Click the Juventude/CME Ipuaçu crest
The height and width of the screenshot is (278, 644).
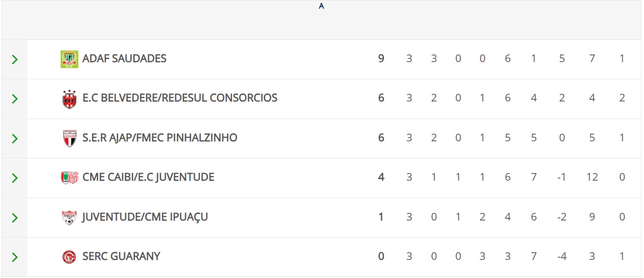point(69,217)
